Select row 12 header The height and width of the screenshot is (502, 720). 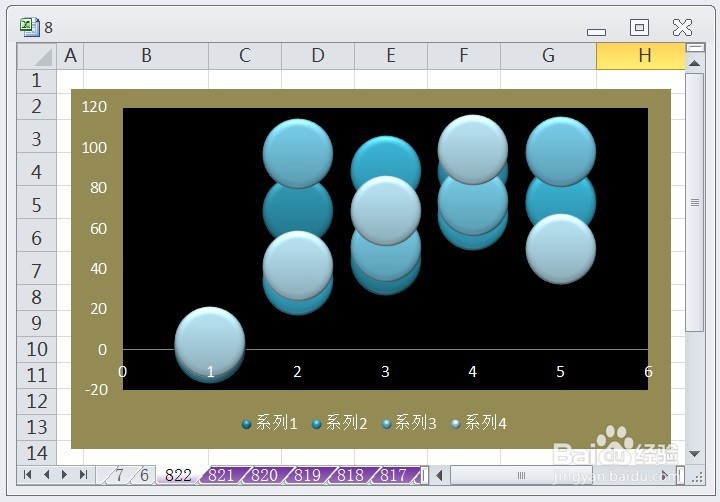tap(37, 402)
